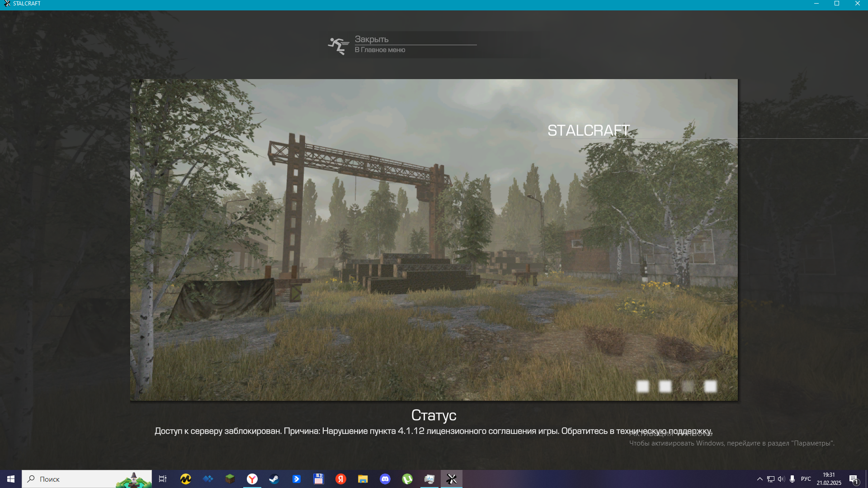Click the running man icon beside Закрыть

[338, 46]
